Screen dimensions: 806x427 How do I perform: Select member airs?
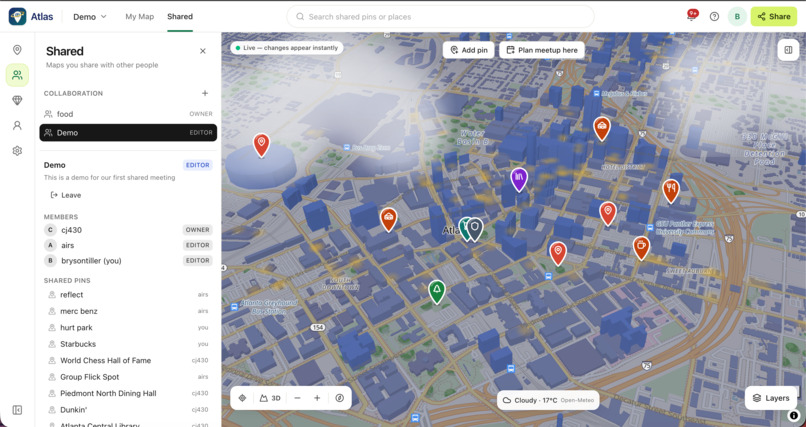click(128, 245)
